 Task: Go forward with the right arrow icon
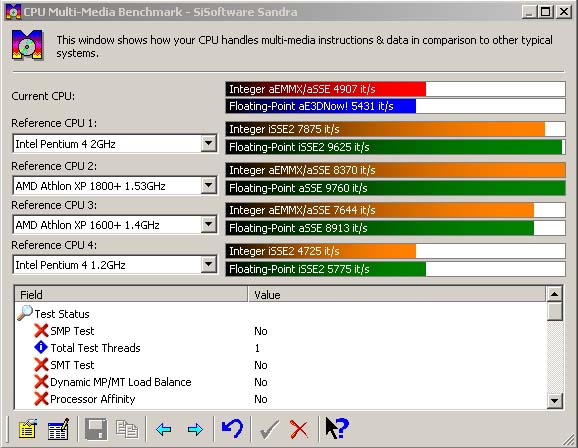(x=195, y=429)
